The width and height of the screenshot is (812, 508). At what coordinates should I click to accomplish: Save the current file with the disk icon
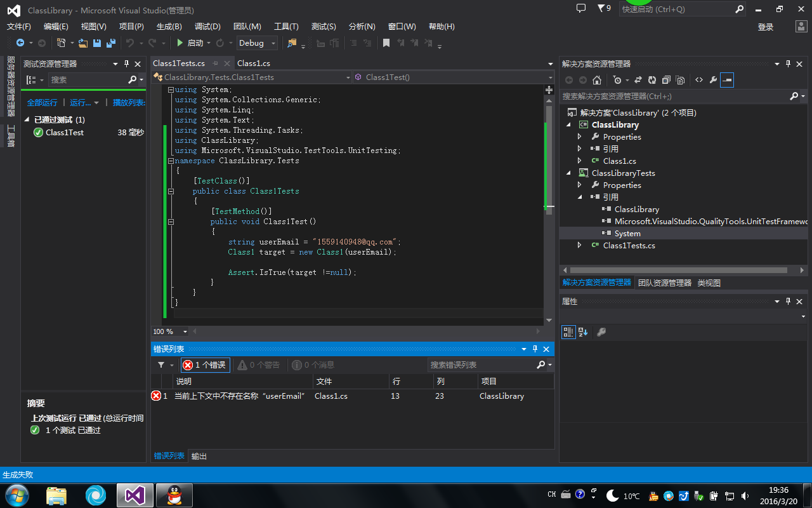(x=97, y=43)
